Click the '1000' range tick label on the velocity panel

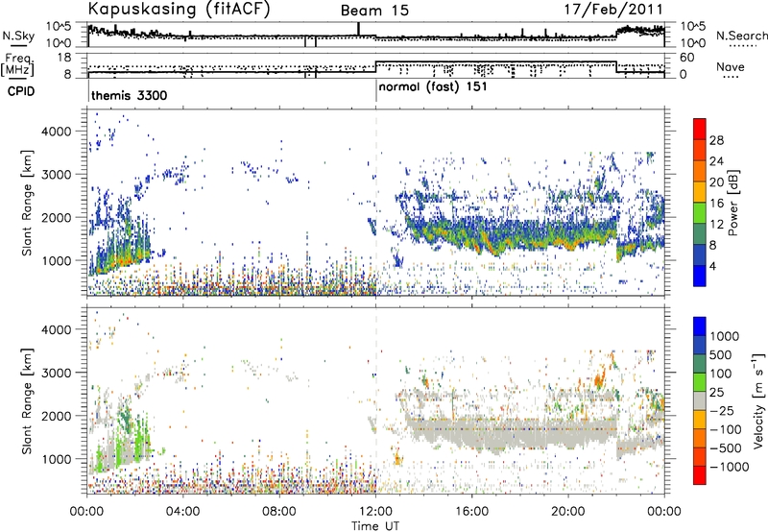(x=57, y=459)
